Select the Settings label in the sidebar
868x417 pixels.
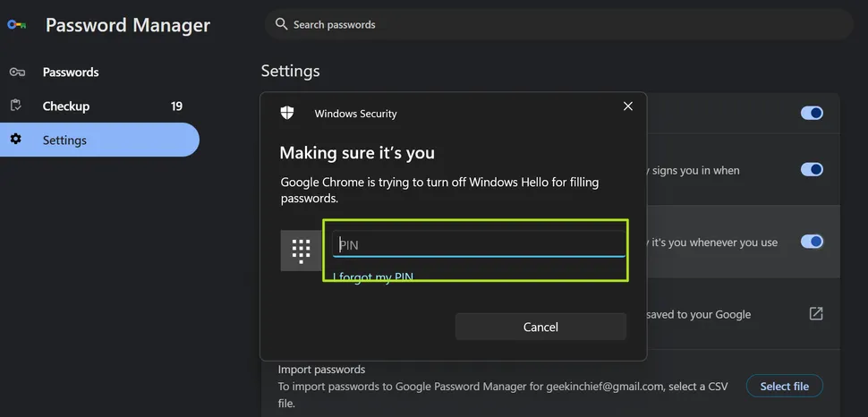64,140
